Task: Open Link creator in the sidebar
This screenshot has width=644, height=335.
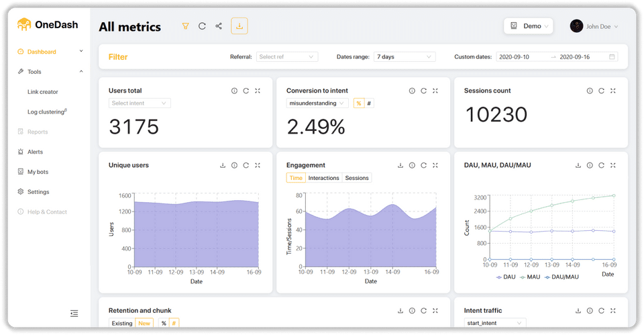Action: [43, 92]
